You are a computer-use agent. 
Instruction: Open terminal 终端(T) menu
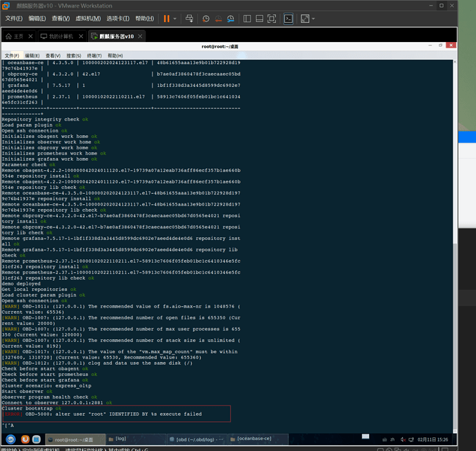click(x=95, y=56)
